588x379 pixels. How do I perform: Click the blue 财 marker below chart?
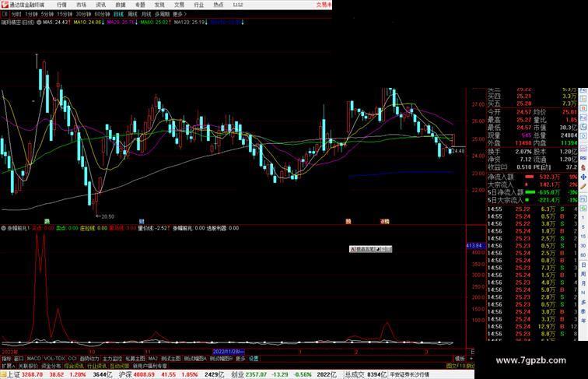(x=142, y=221)
